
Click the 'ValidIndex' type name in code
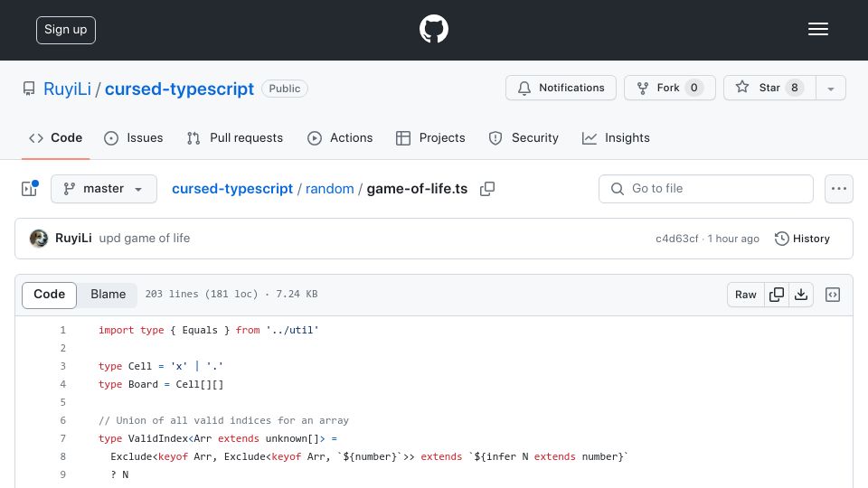[x=158, y=439]
